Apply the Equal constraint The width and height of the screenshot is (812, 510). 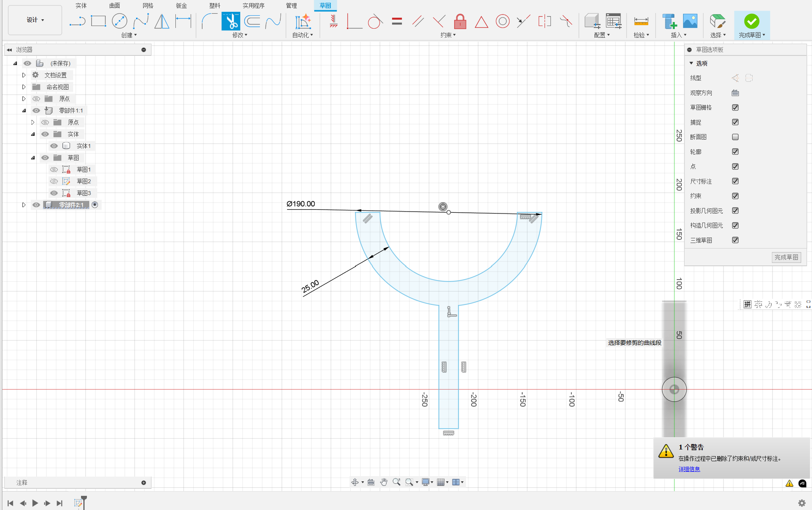coord(397,21)
